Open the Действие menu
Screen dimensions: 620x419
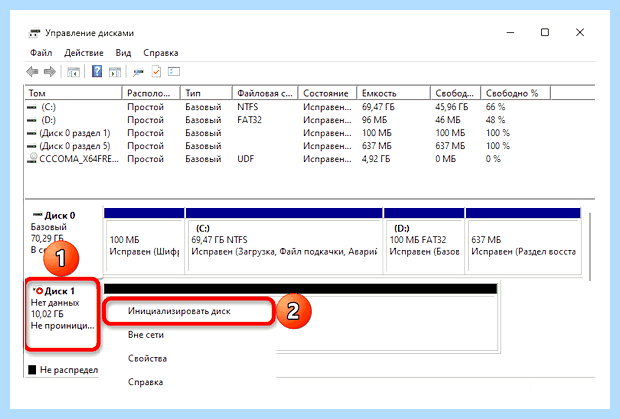pyautogui.click(x=84, y=53)
